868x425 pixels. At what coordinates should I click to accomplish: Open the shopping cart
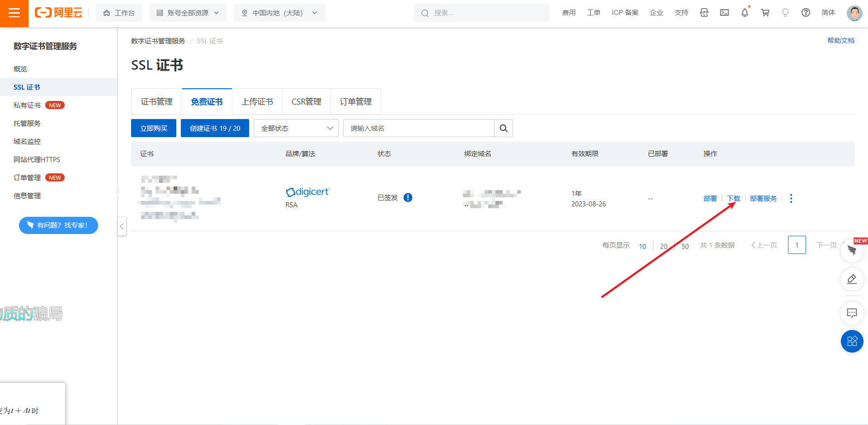point(765,13)
